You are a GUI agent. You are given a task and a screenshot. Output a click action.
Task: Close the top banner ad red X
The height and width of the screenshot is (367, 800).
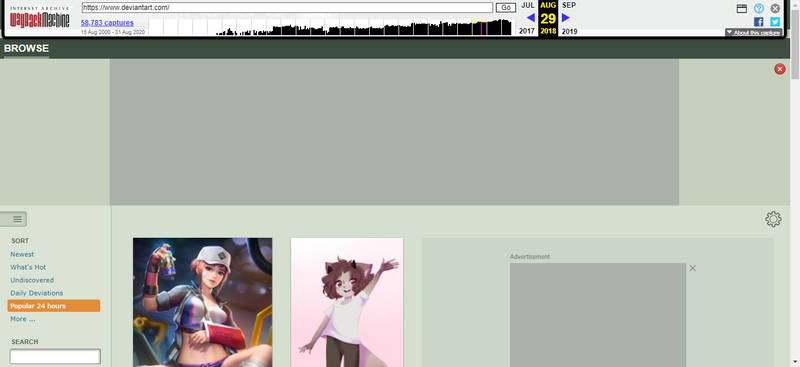(x=780, y=69)
